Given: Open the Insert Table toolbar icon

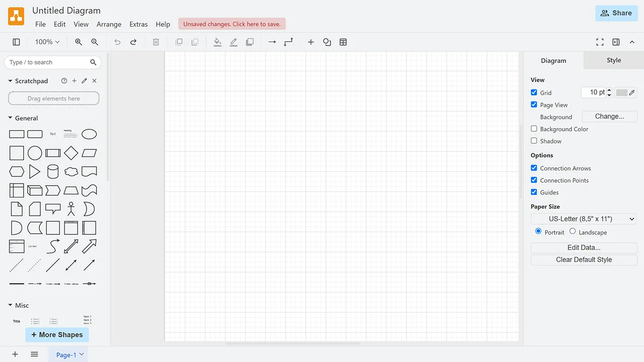Looking at the screenshot, I should click(x=343, y=42).
